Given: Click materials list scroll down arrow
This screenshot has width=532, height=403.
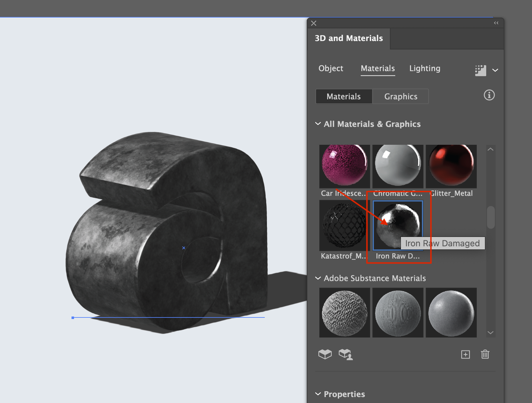Looking at the screenshot, I should point(491,332).
